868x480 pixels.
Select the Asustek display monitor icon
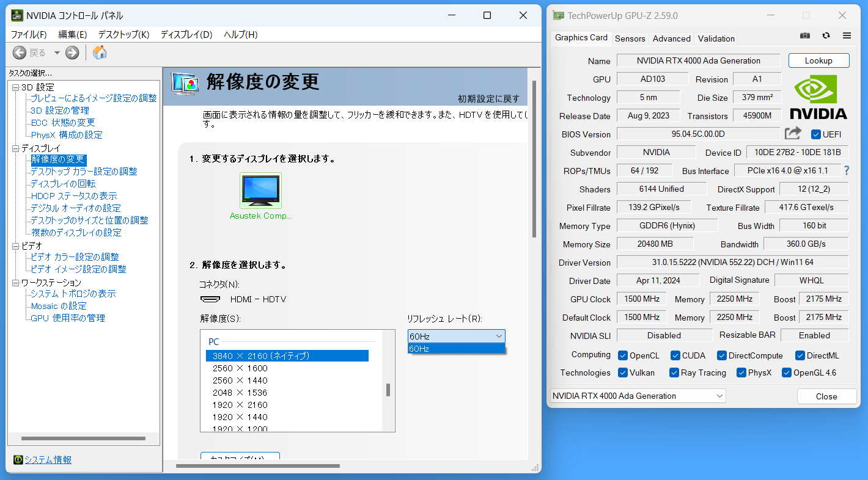click(261, 191)
